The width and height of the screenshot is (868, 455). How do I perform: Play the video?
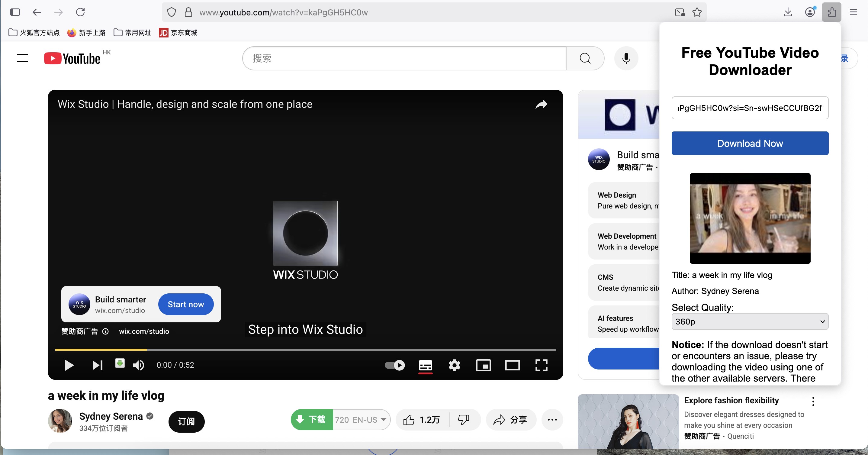[69, 365]
